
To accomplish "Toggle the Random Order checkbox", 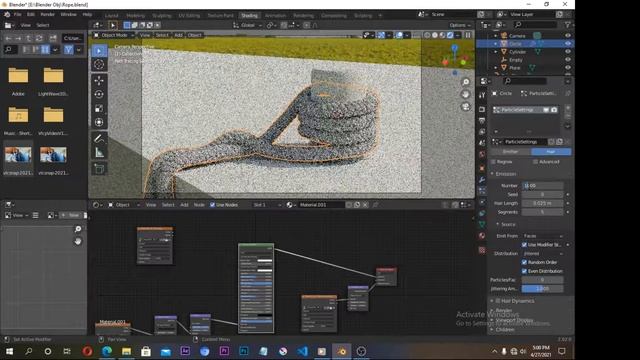I will [524, 262].
